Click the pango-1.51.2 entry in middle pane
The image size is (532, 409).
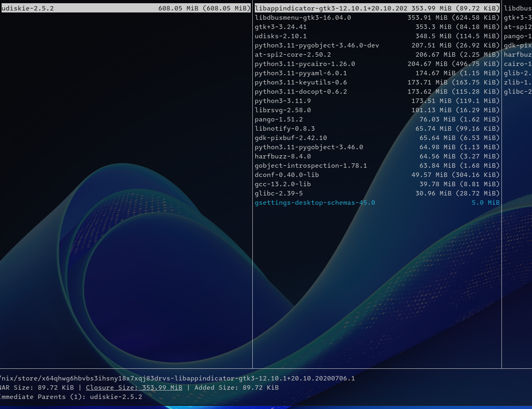tap(278, 119)
